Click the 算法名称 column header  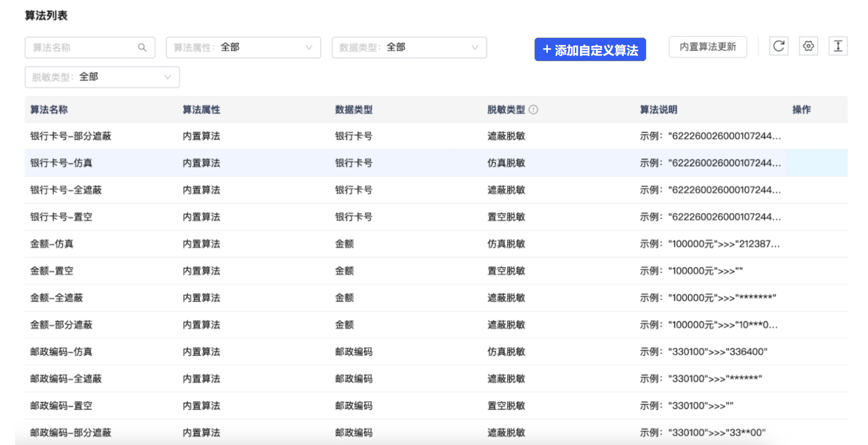coord(49,110)
